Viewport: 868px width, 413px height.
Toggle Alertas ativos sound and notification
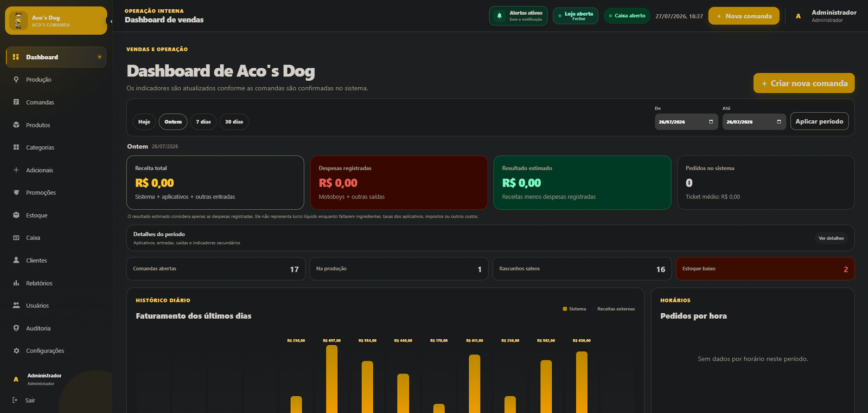518,16
